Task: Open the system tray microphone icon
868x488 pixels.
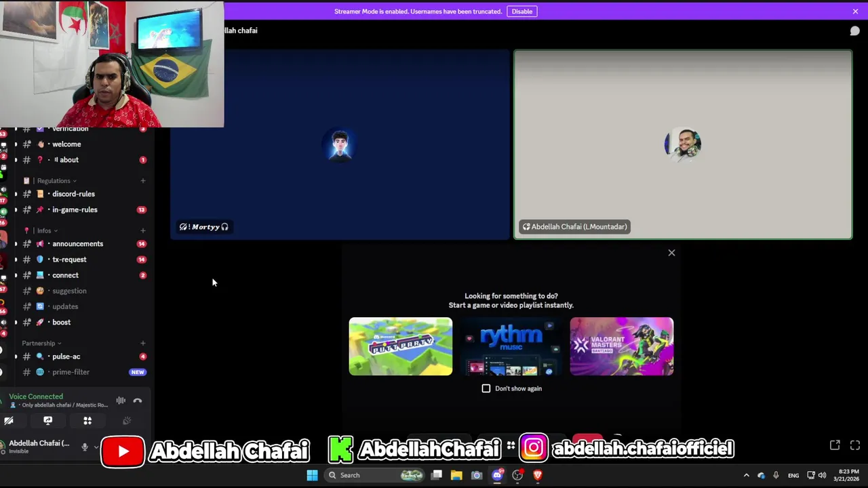Action: pyautogui.click(x=776, y=475)
